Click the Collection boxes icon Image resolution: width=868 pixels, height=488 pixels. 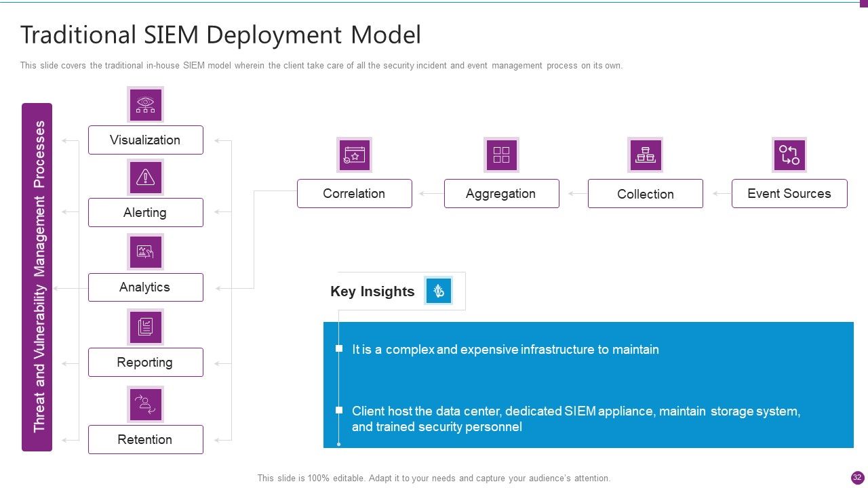coord(645,155)
